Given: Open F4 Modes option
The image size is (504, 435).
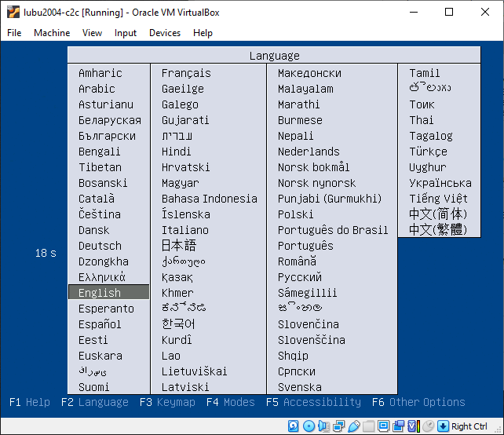Looking at the screenshot, I should pyautogui.click(x=230, y=402).
